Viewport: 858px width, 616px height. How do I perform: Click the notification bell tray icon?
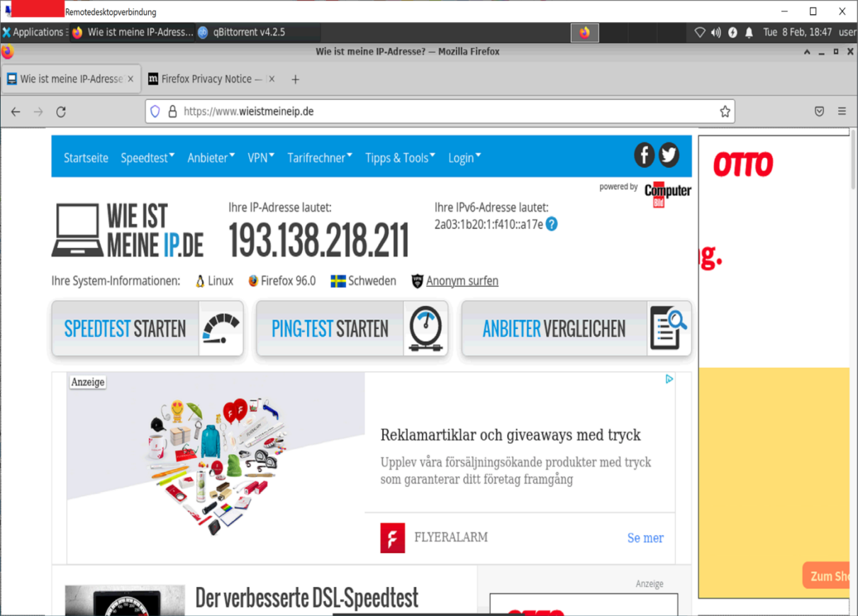pos(749,32)
